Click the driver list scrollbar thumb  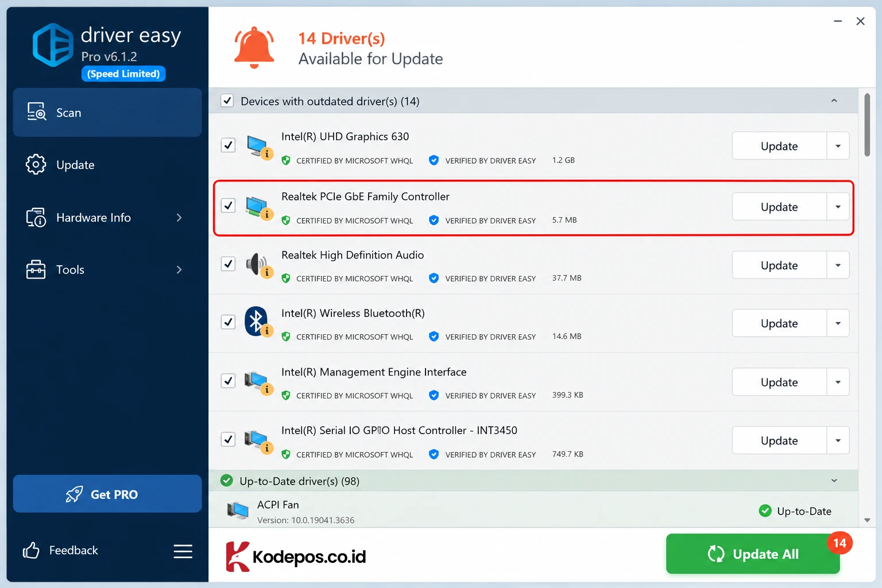pos(867,125)
